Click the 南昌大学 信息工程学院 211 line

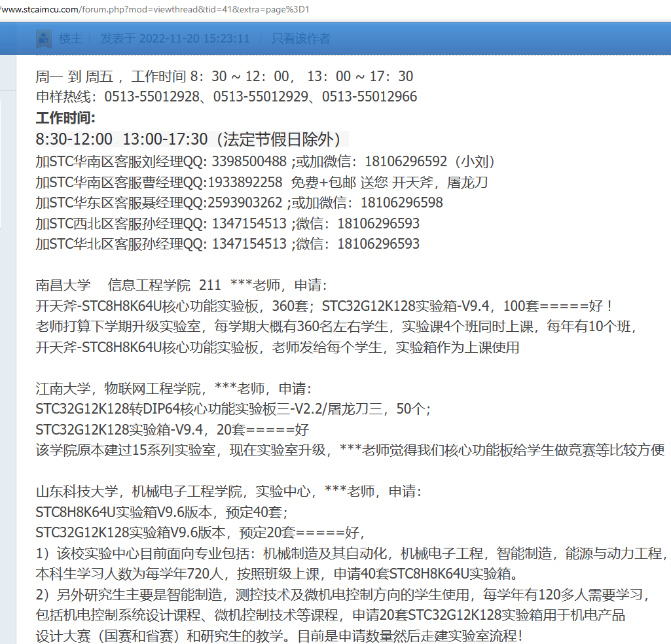[181, 285]
